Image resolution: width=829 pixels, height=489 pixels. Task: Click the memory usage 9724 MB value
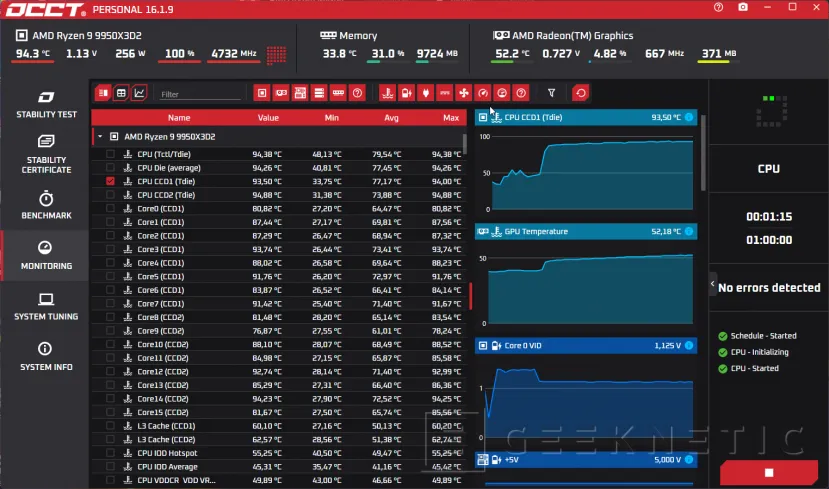click(437, 53)
